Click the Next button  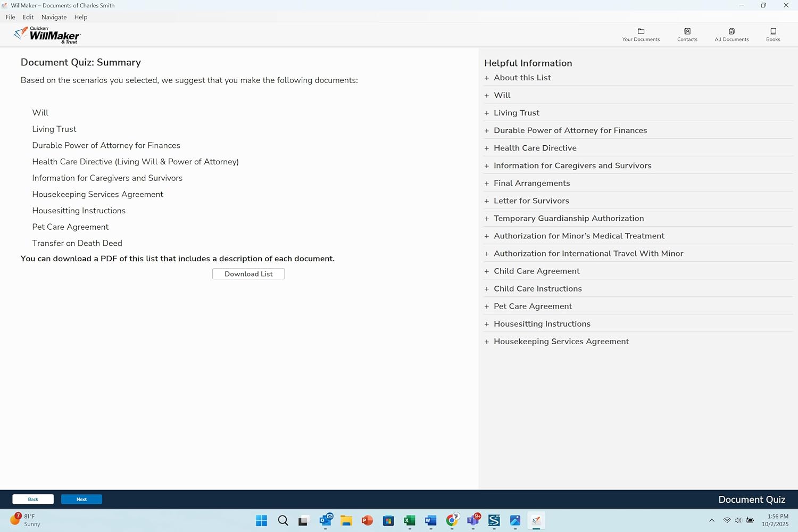(x=81, y=499)
